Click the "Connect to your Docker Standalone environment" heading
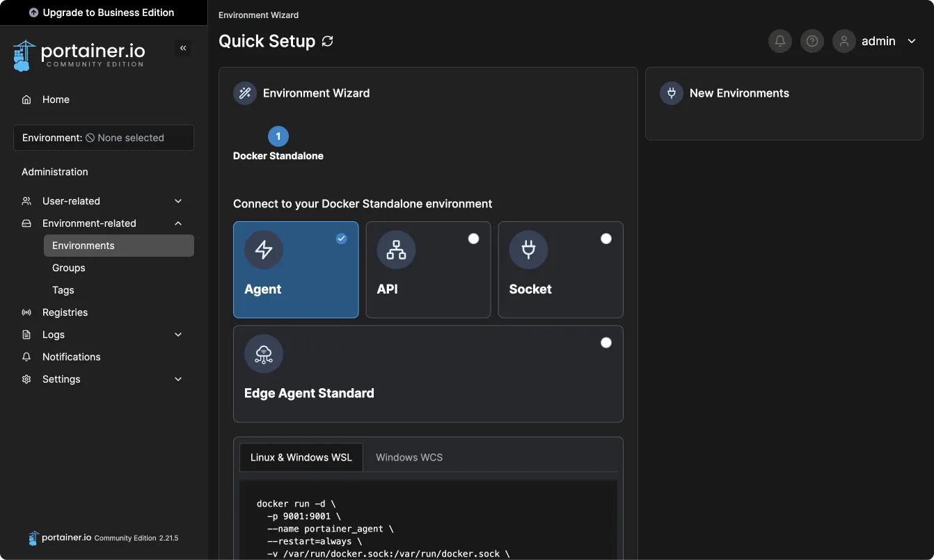The width and height of the screenshot is (934, 560). pyautogui.click(x=363, y=204)
